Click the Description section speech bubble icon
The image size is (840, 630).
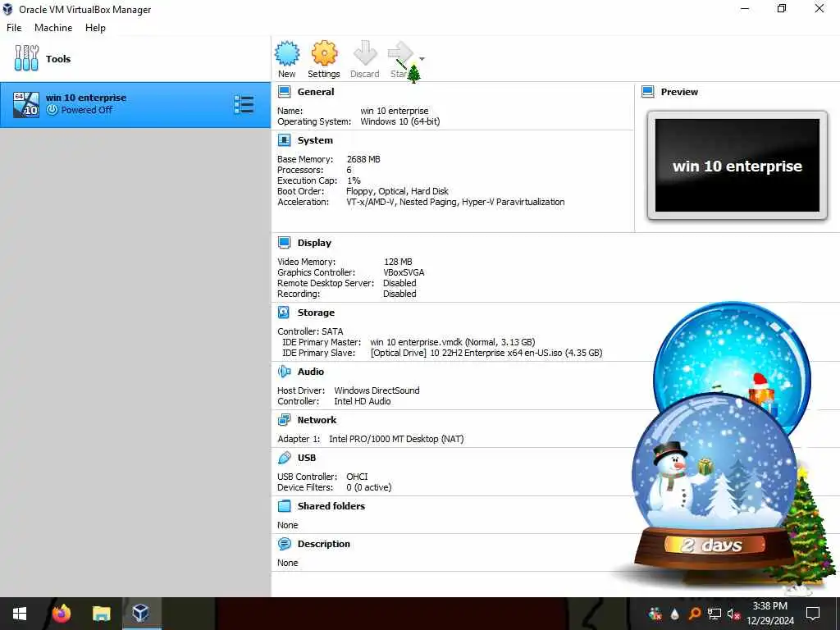point(284,544)
